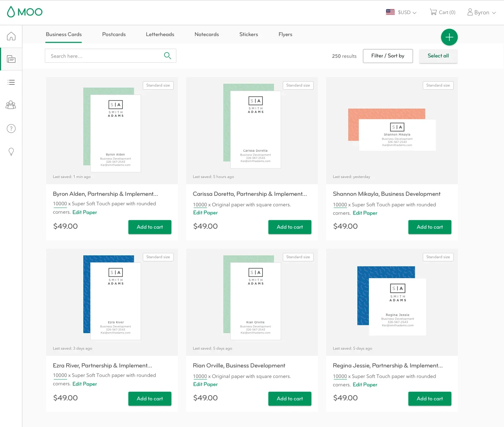Screen dimensions: 504x427
Task: Switch to the Business Cards tab
Action: [x=64, y=34]
